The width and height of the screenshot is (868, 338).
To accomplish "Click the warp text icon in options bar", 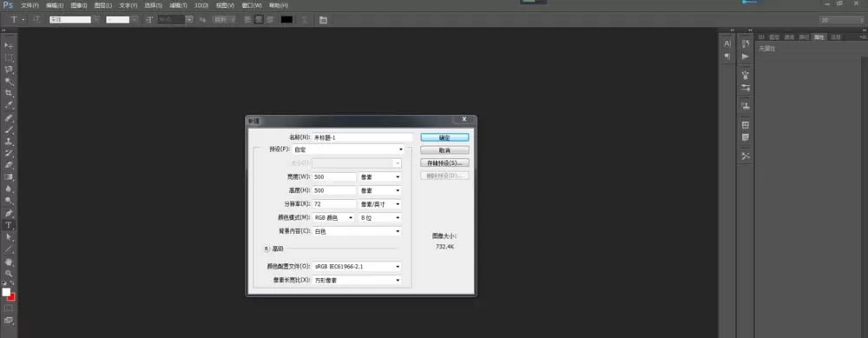I will click(305, 19).
